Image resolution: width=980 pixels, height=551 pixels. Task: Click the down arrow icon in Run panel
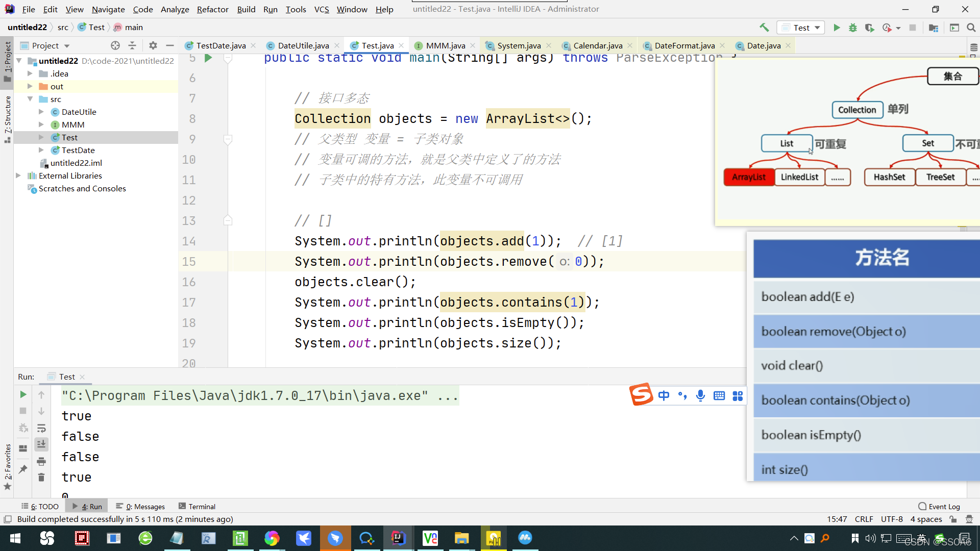41,411
